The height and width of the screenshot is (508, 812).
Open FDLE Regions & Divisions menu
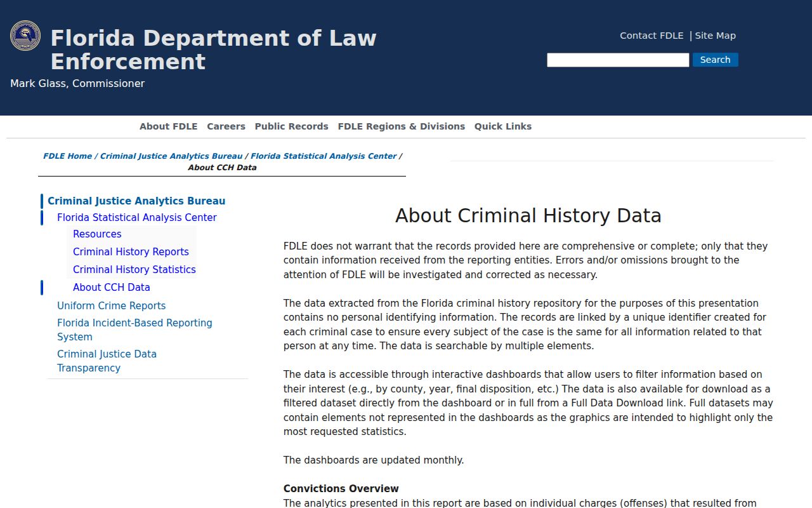402,126
